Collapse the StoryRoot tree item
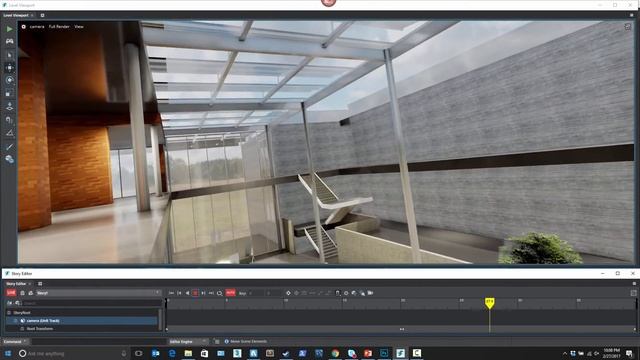 point(9,313)
